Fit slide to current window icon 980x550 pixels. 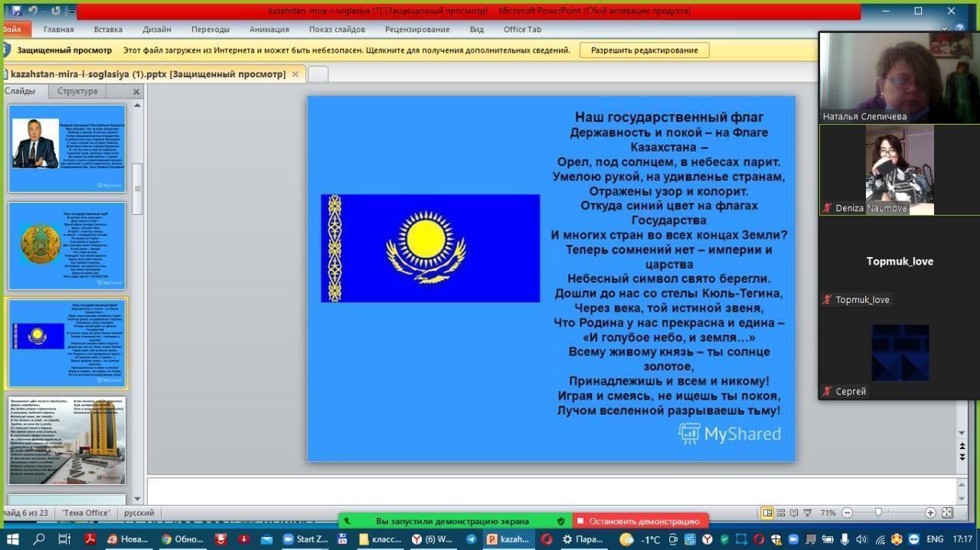coord(947,513)
